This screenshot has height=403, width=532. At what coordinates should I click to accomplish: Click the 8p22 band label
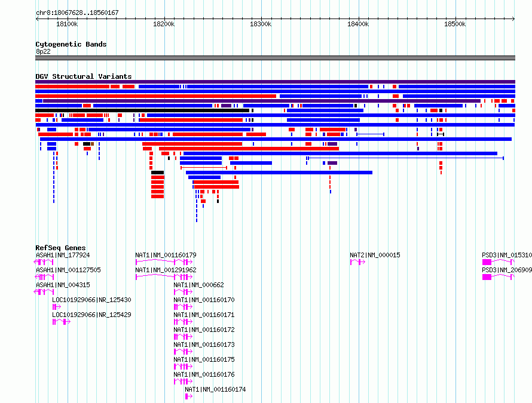43,51
